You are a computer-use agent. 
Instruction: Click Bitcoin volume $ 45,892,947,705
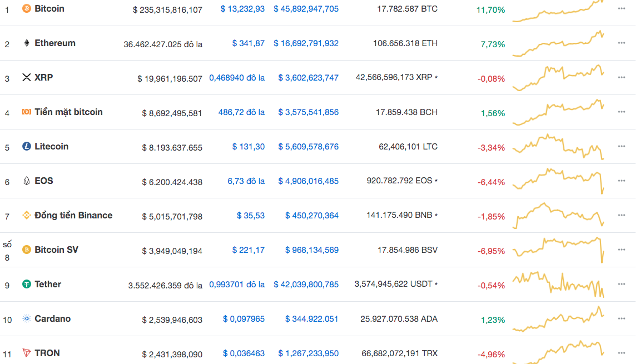point(306,8)
